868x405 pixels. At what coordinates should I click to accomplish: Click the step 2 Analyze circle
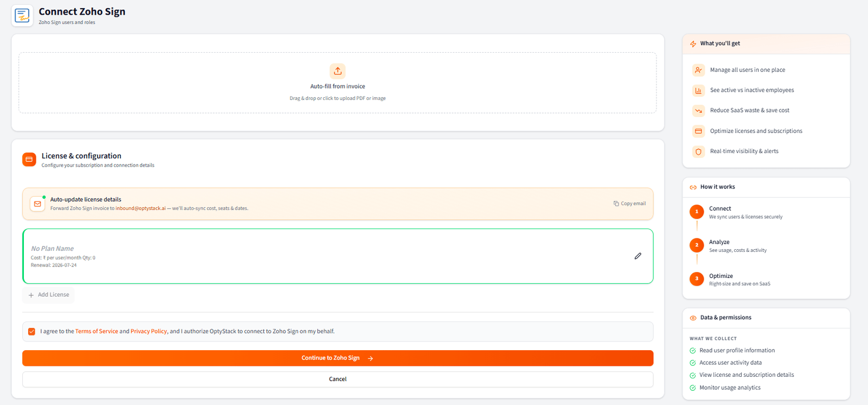point(697,245)
